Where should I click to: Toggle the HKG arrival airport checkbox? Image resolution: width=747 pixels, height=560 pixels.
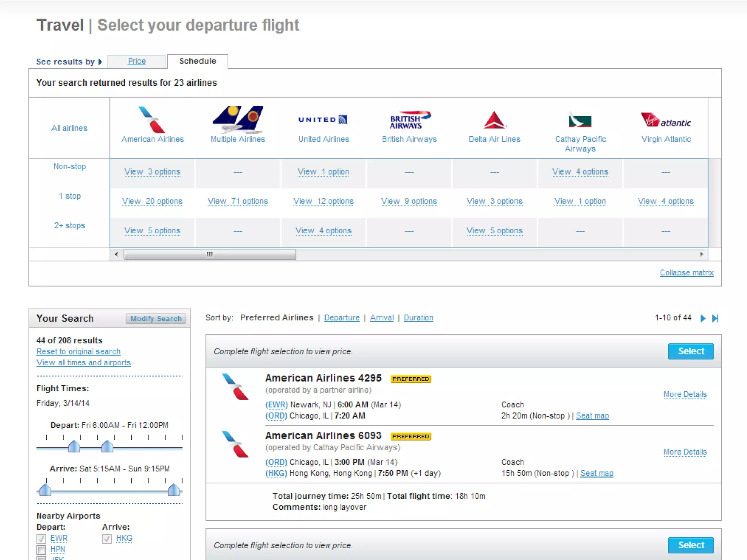coord(107,538)
